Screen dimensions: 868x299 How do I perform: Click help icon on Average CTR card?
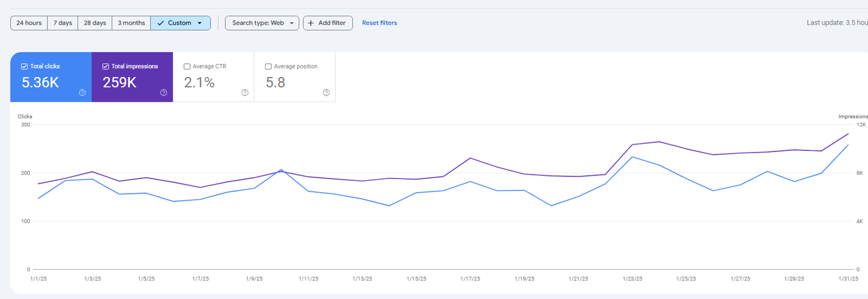point(245,92)
